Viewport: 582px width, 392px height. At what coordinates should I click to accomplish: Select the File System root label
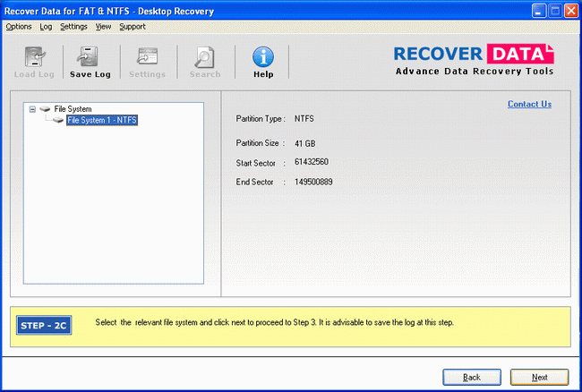pos(73,109)
